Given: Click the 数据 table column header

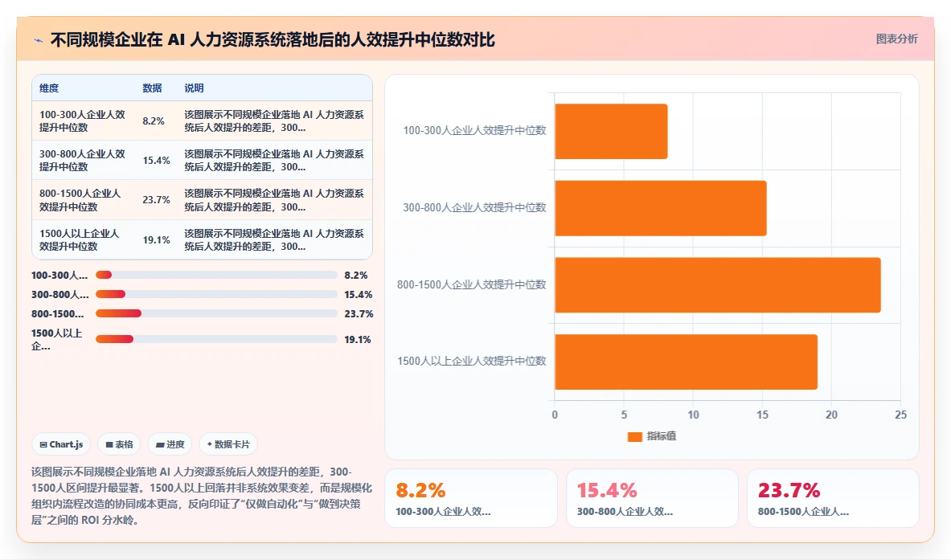Looking at the screenshot, I should pyautogui.click(x=152, y=88).
